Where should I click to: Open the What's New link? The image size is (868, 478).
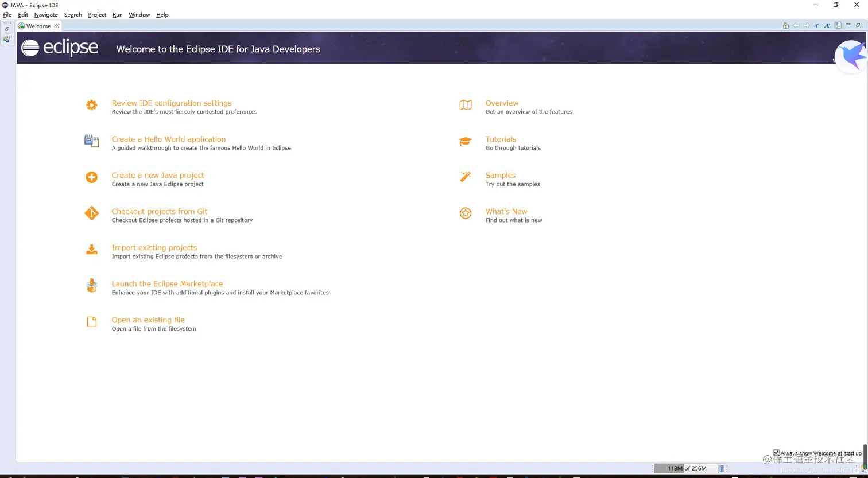[x=506, y=212]
